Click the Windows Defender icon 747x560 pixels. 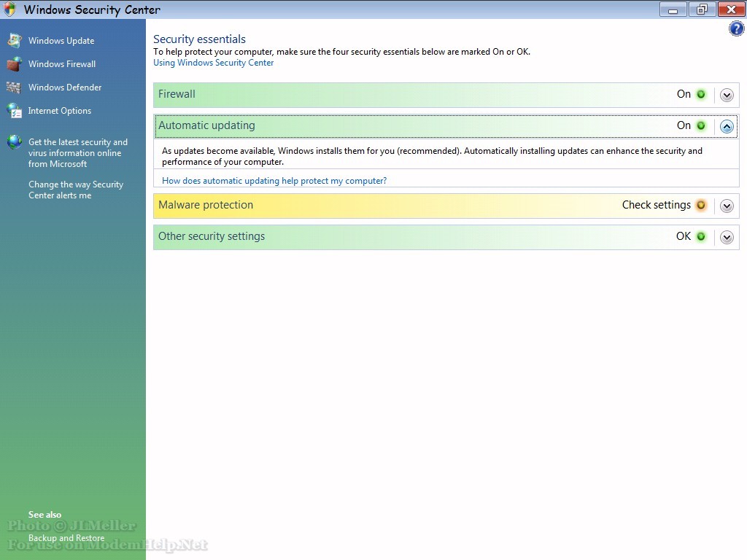coord(14,87)
